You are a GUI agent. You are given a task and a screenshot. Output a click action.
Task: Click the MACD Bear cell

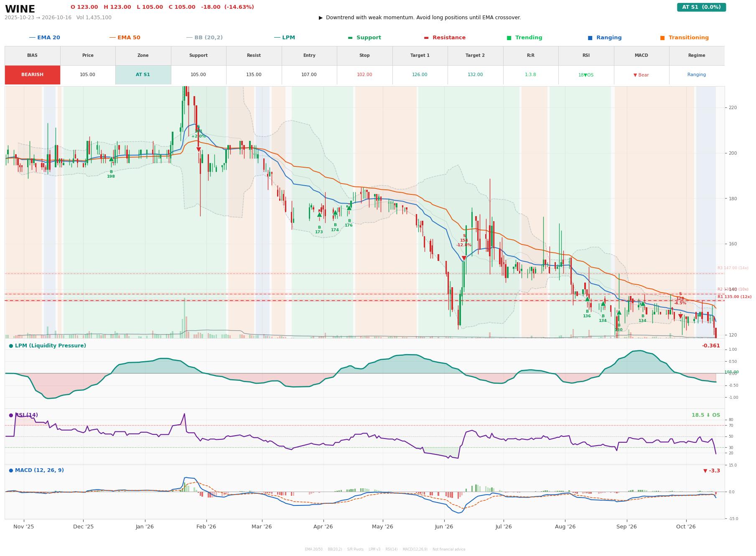pos(641,75)
